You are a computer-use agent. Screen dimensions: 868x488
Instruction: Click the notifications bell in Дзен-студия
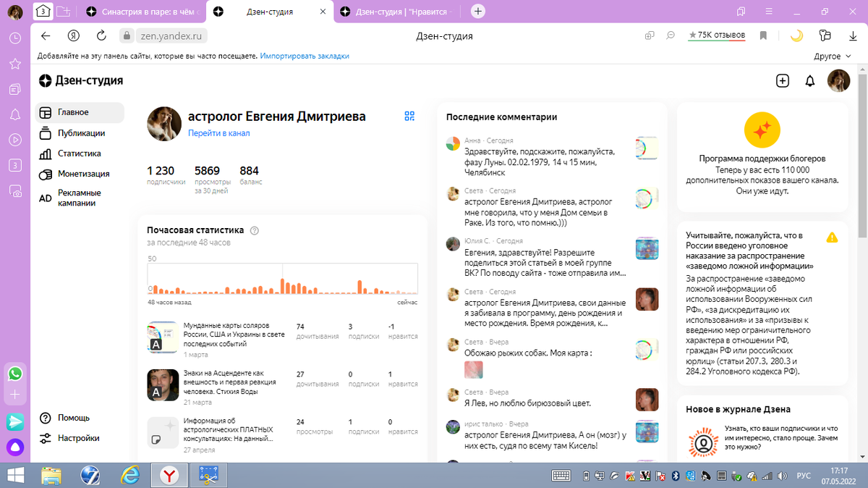coord(809,81)
